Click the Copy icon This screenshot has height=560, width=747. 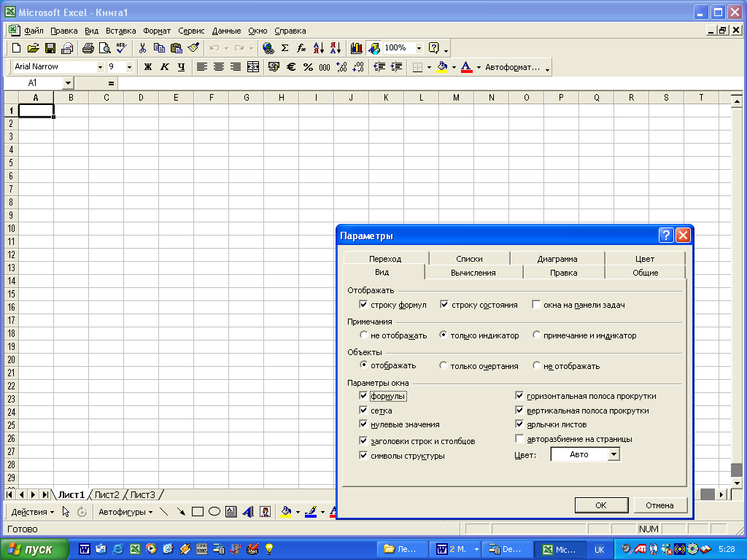coord(159,47)
